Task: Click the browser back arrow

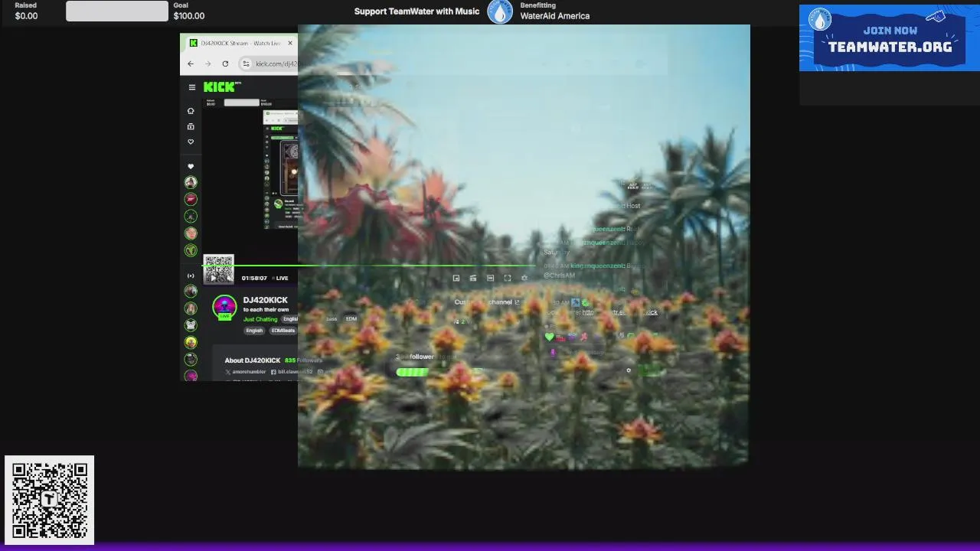Action: click(x=191, y=64)
